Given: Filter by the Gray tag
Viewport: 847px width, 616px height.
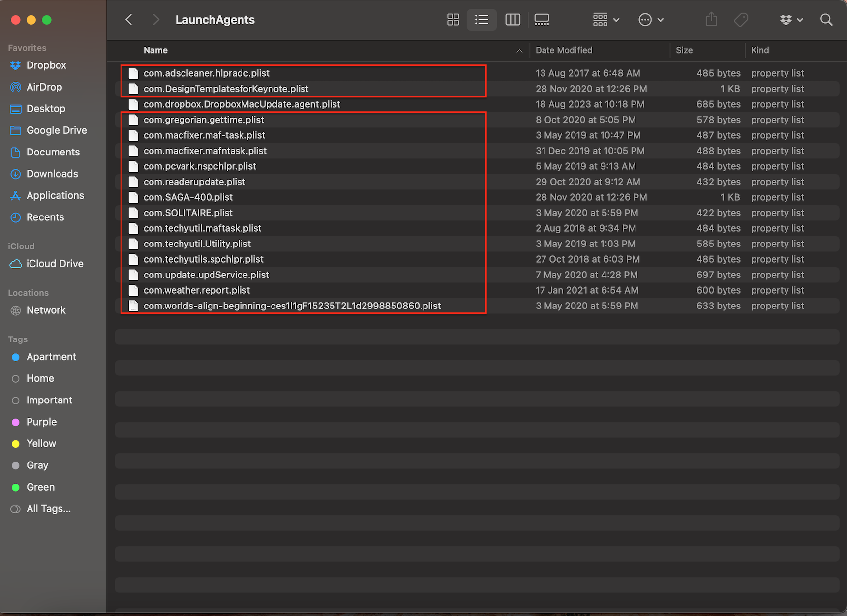Looking at the screenshot, I should 37,465.
